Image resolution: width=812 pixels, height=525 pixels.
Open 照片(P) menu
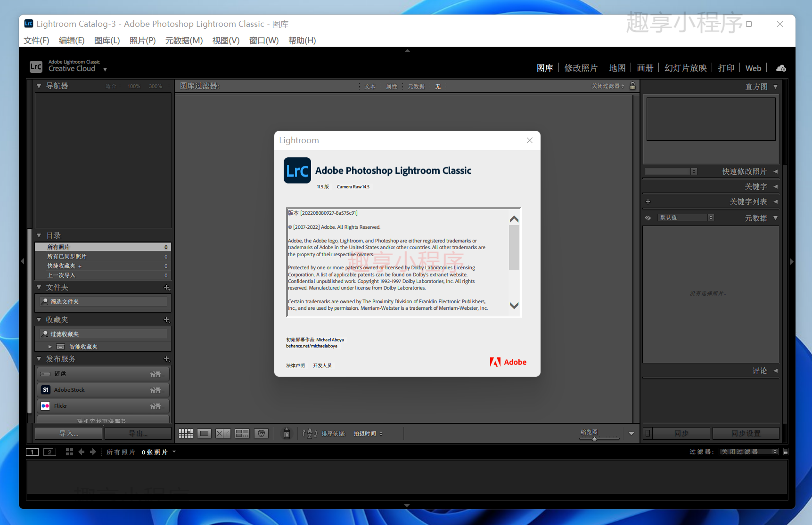click(x=142, y=40)
